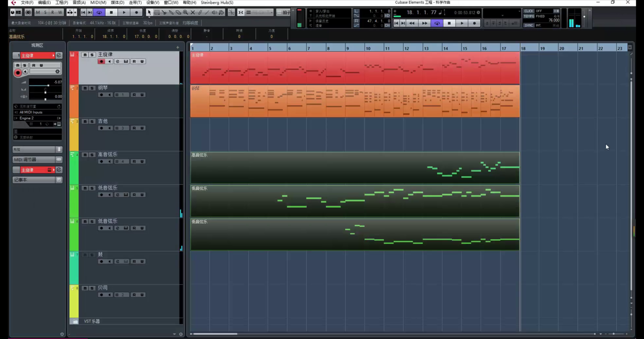Open All MIDI Inputs routing dropdown

[37, 112]
